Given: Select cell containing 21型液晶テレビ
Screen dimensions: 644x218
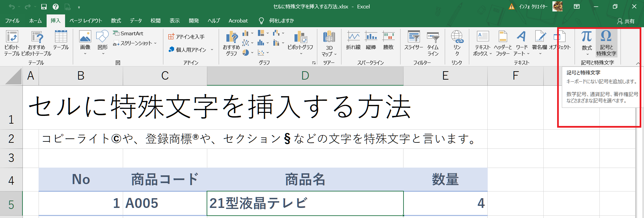Looking at the screenshot, I should (x=305, y=203).
